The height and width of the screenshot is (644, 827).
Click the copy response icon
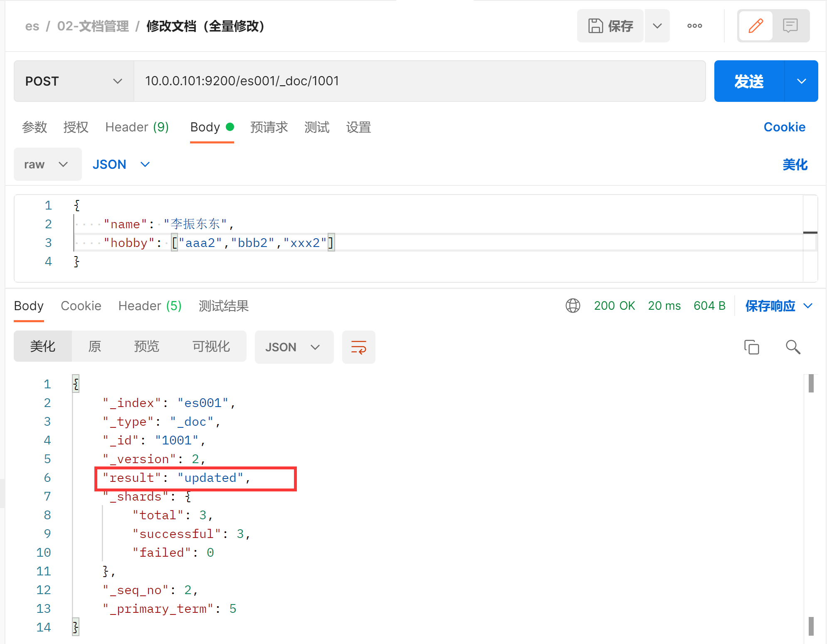click(x=751, y=347)
